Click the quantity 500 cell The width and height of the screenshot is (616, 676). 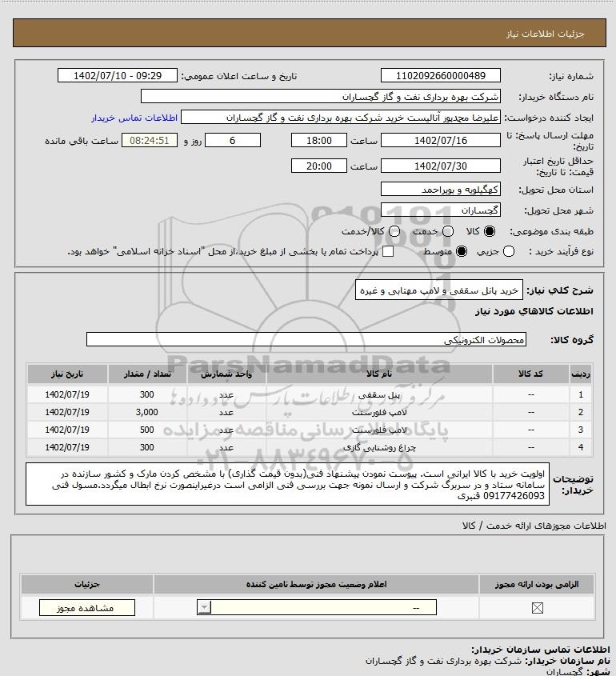tap(147, 430)
